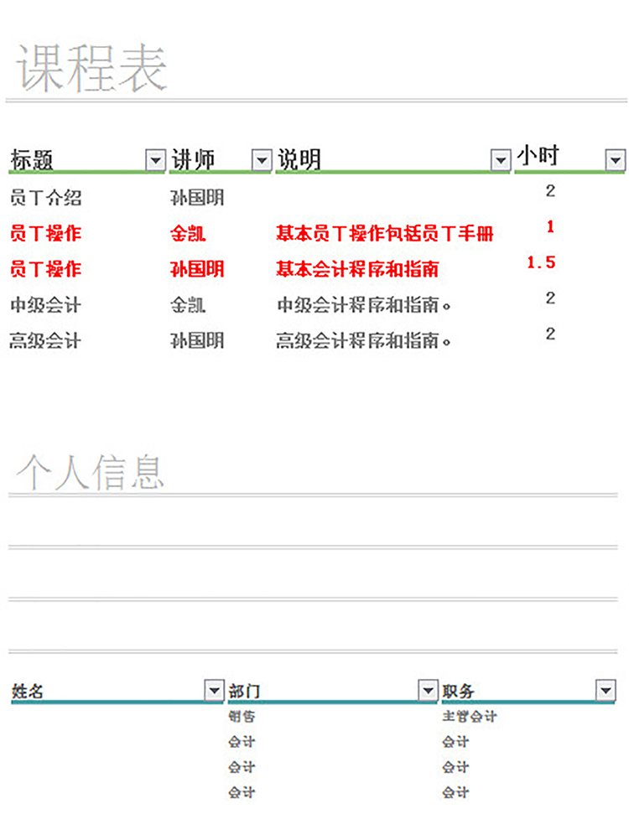629x840 pixels.
Task: Select the 中级会计 title cell
Action: click(45, 305)
